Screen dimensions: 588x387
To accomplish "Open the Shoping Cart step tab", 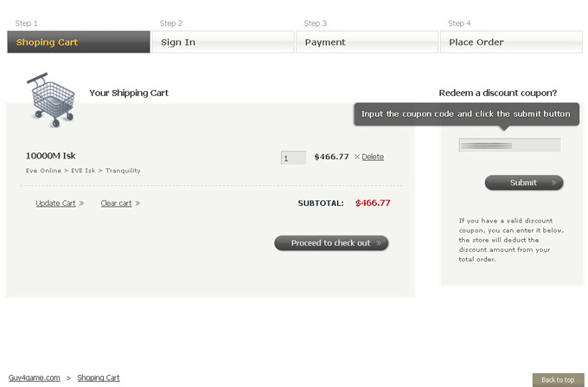I will click(79, 42).
